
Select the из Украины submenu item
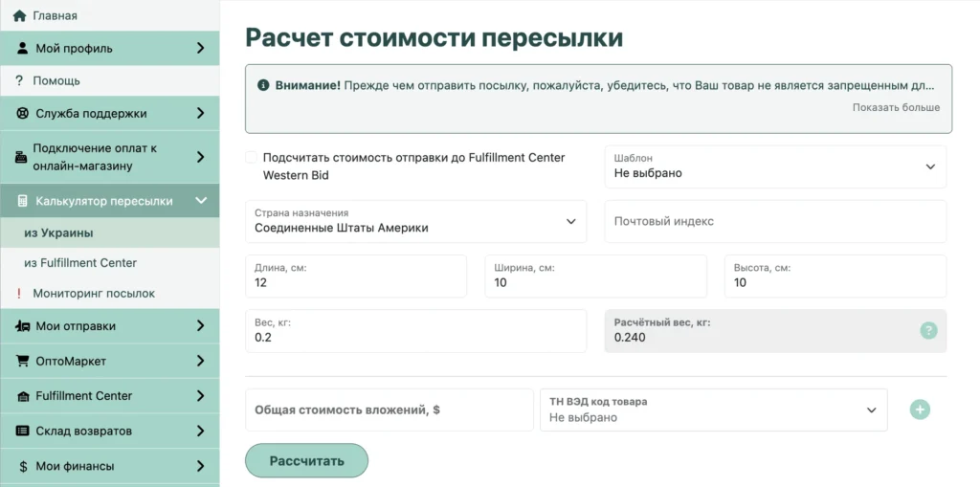tap(109, 232)
